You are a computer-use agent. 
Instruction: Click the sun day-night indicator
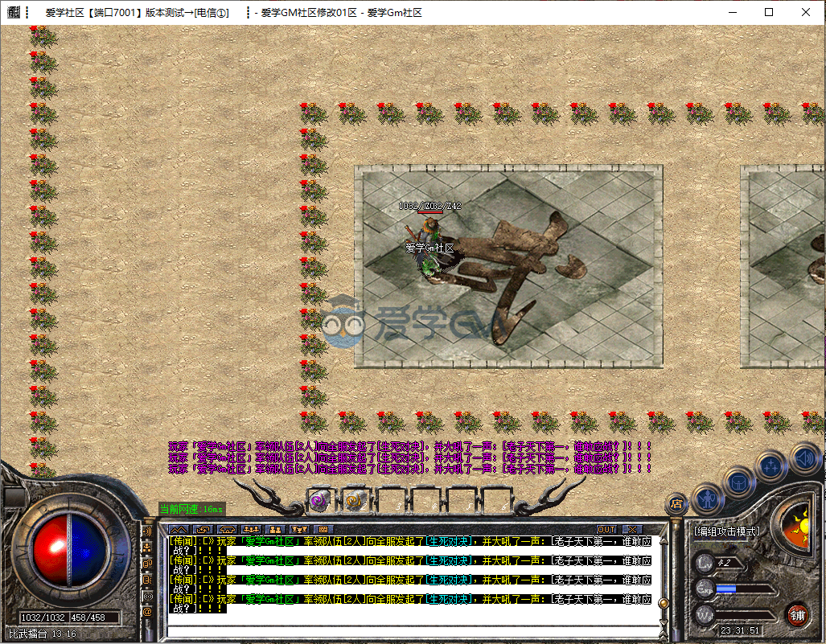[797, 528]
